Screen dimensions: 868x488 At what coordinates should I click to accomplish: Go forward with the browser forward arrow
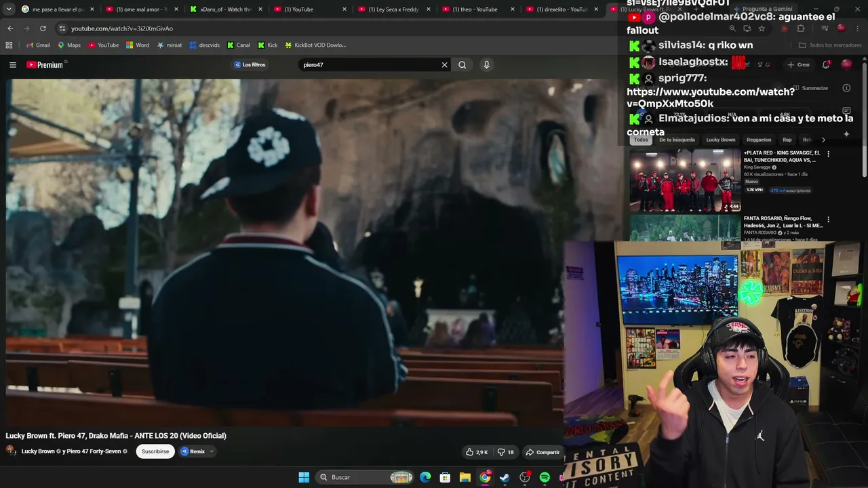(26, 28)
